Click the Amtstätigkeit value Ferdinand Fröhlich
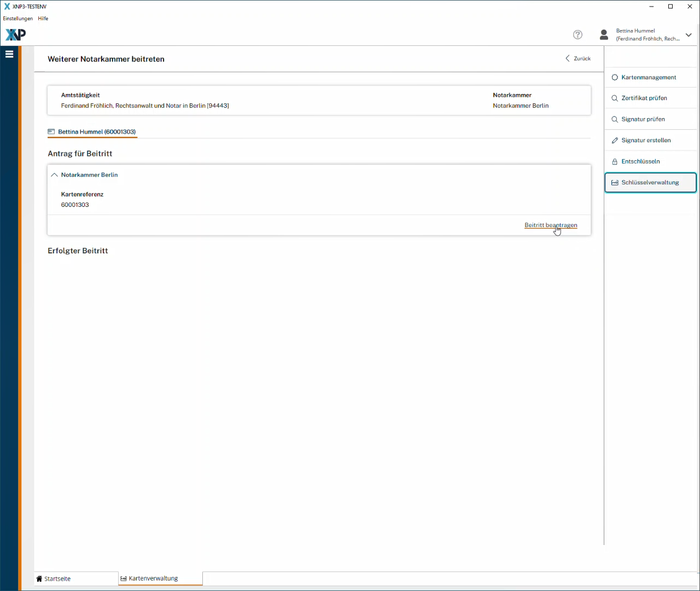The image size is (700, 591). click(x=145, y=106)
